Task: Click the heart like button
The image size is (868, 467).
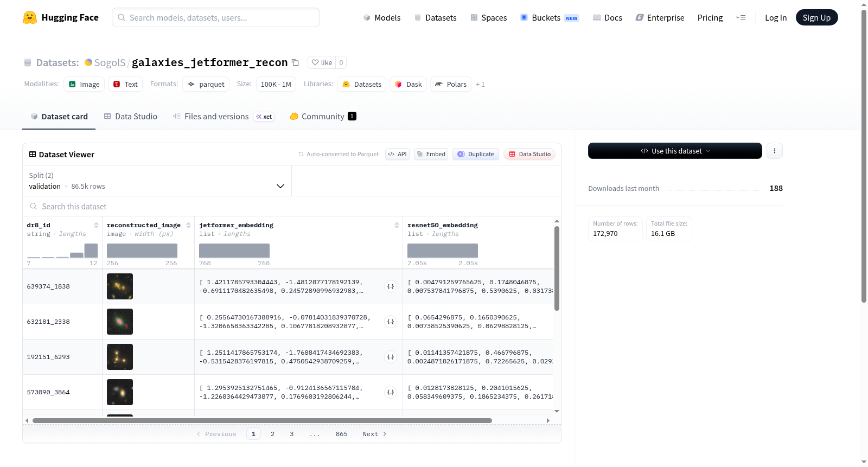Action: tap(322, 62)
